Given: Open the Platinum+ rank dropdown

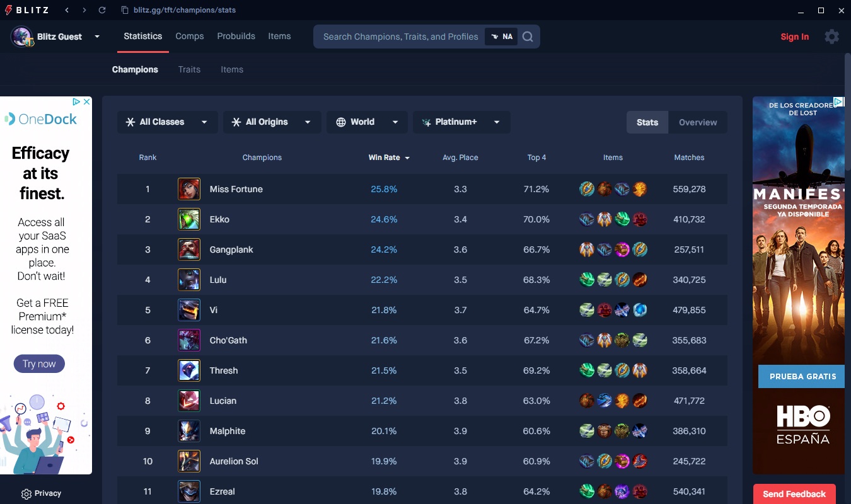Looking at the screenshot, I should (x=461, y=122).
